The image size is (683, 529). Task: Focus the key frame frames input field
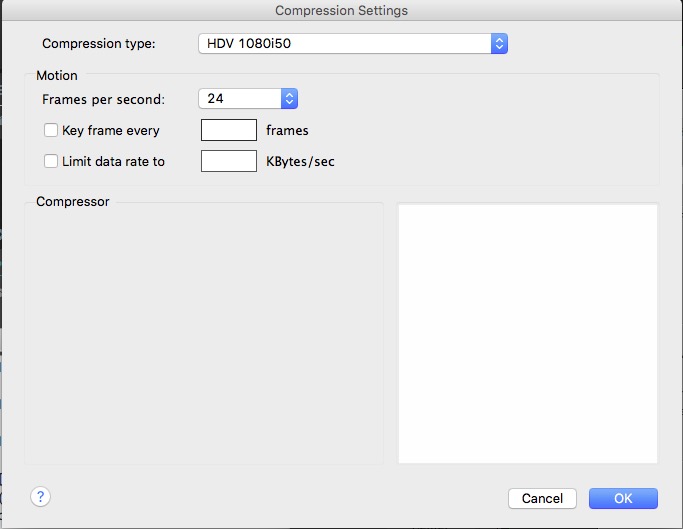[229, 130]
